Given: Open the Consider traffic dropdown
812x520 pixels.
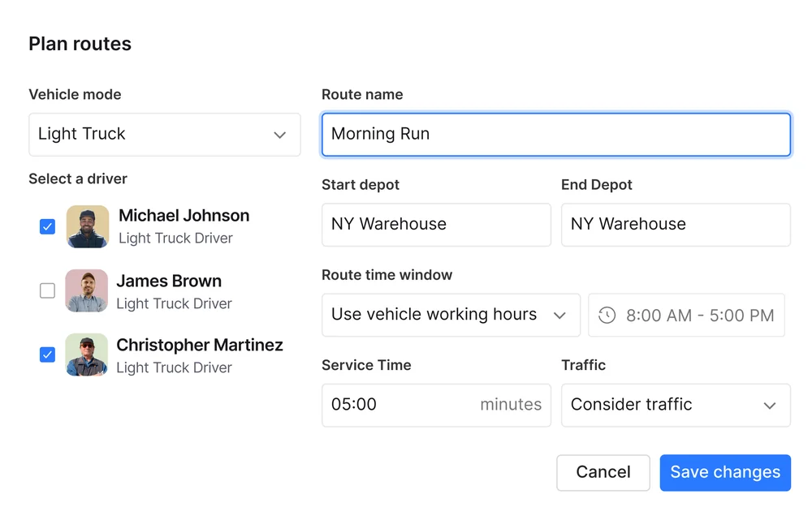Looking at the screenshot, I should (676, 405).
